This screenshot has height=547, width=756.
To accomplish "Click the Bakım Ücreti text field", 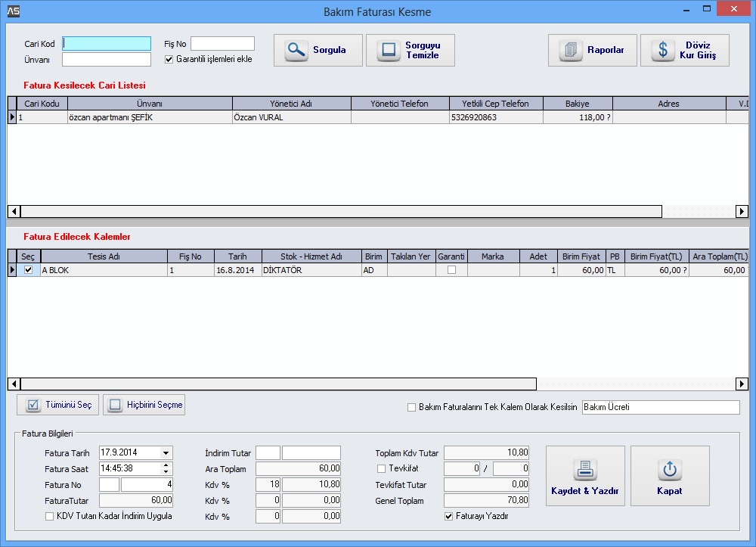I will click(661, 407).
